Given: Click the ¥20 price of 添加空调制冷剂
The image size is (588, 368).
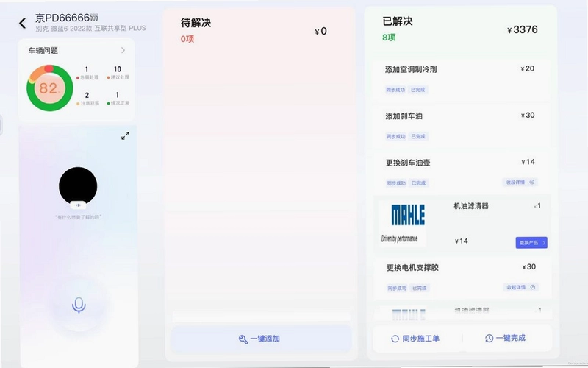Looking at the screenshot, I should click(527, 68).
